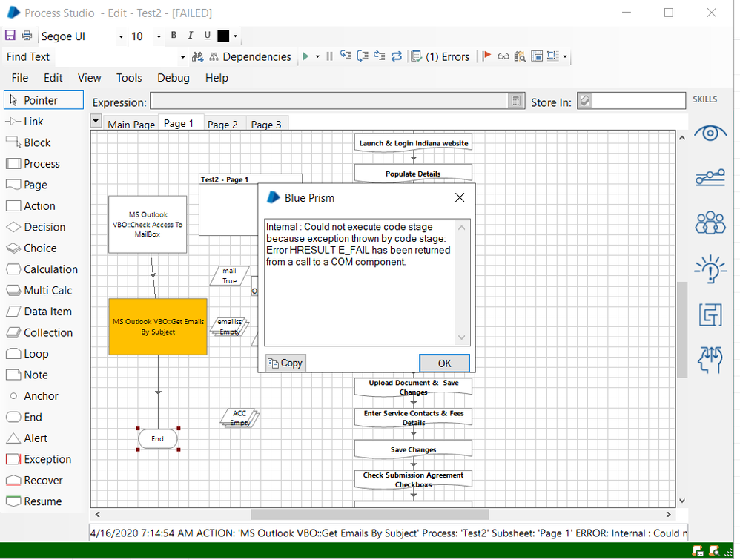Switch to the Page 2 tab
The height and width of the screenshot is (560, 740).
pyautogui.click(x=222, y=125)
